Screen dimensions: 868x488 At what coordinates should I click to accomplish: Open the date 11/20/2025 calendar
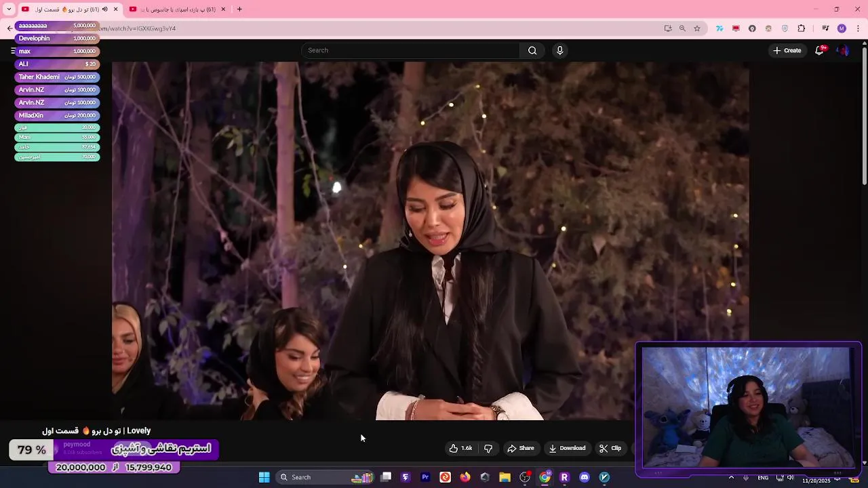[x=816, y=481]
